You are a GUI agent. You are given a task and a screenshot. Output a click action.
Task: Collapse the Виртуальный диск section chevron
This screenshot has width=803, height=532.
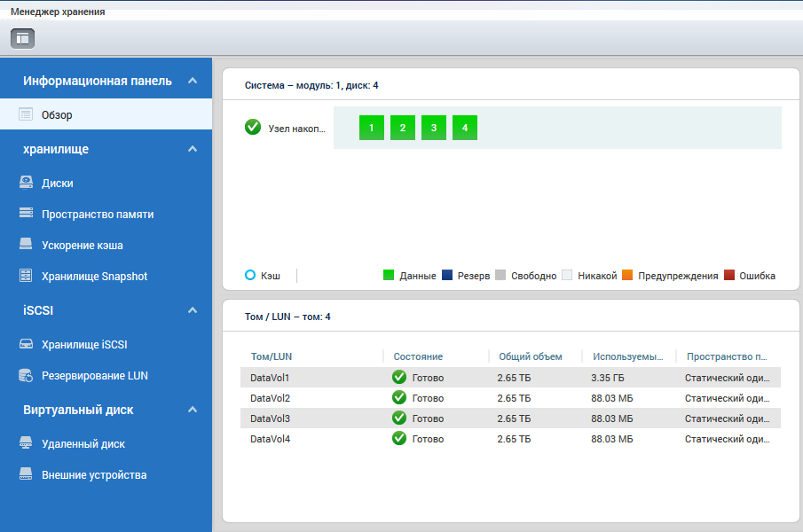click(x=193, y=410)
